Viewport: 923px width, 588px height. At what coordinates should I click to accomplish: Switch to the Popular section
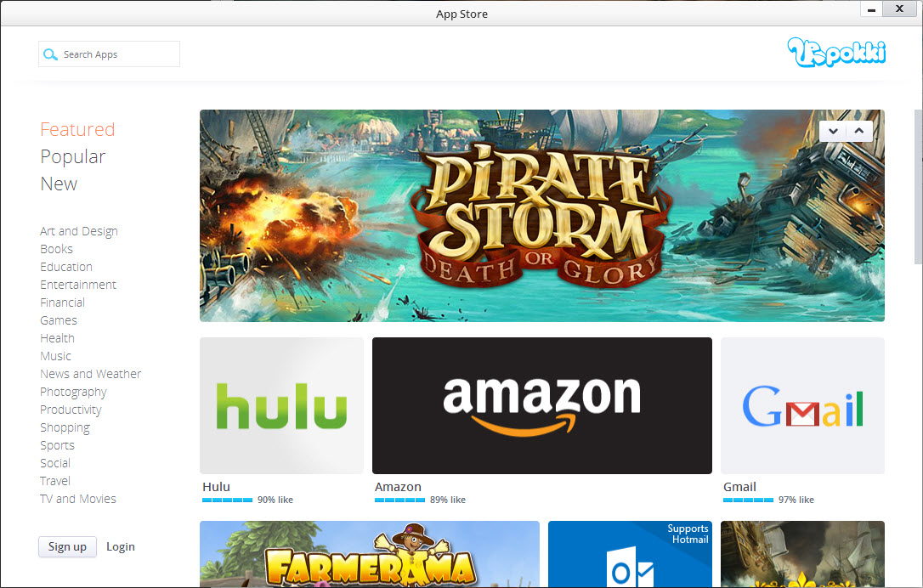pyautogui.click(x=73, y=156)
